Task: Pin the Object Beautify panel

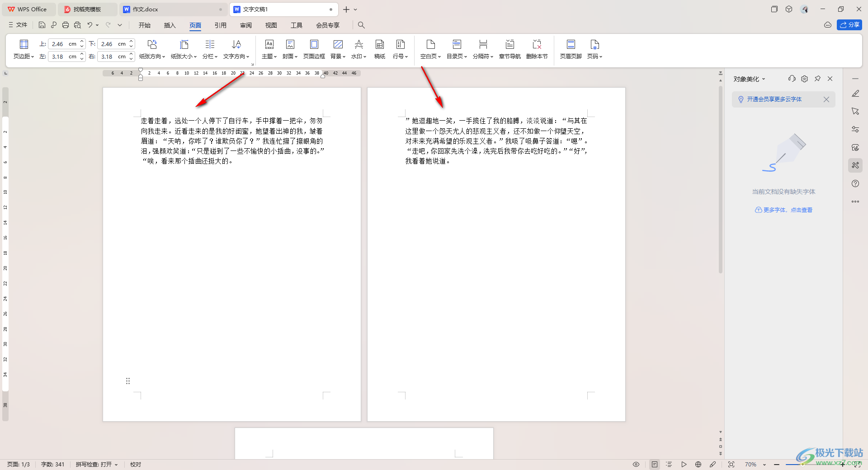Action: (817, 79)
